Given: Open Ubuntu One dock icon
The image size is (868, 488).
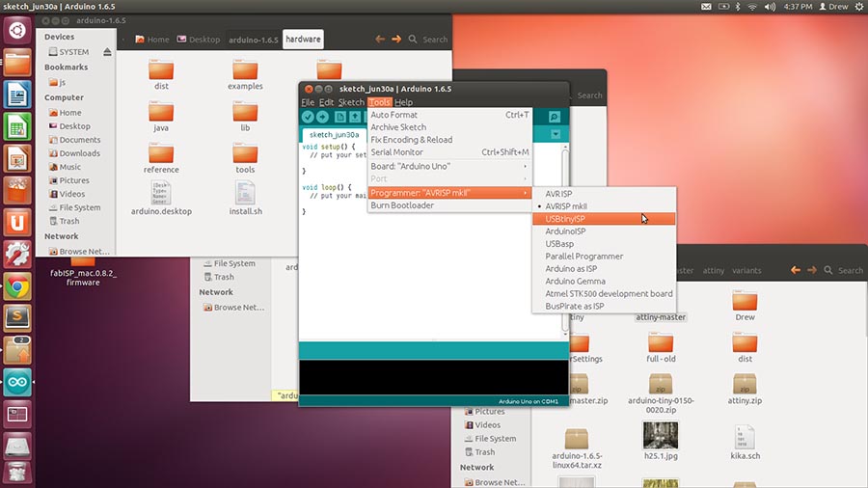Looking at the screenshot, I should [17, 223].
